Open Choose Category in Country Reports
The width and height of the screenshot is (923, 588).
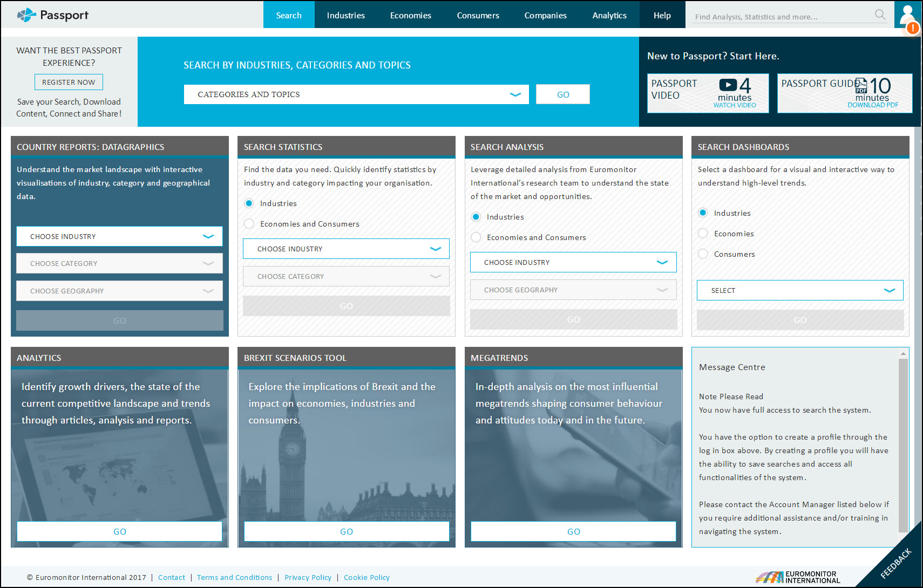tap(119, 263)
